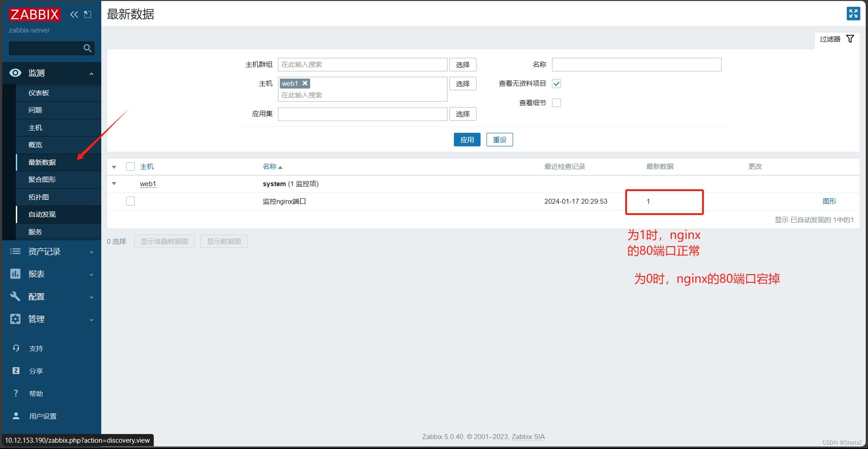Open 图形 link for nginx port item
This screenshot has height=449, width=868.
coord(829,201)
